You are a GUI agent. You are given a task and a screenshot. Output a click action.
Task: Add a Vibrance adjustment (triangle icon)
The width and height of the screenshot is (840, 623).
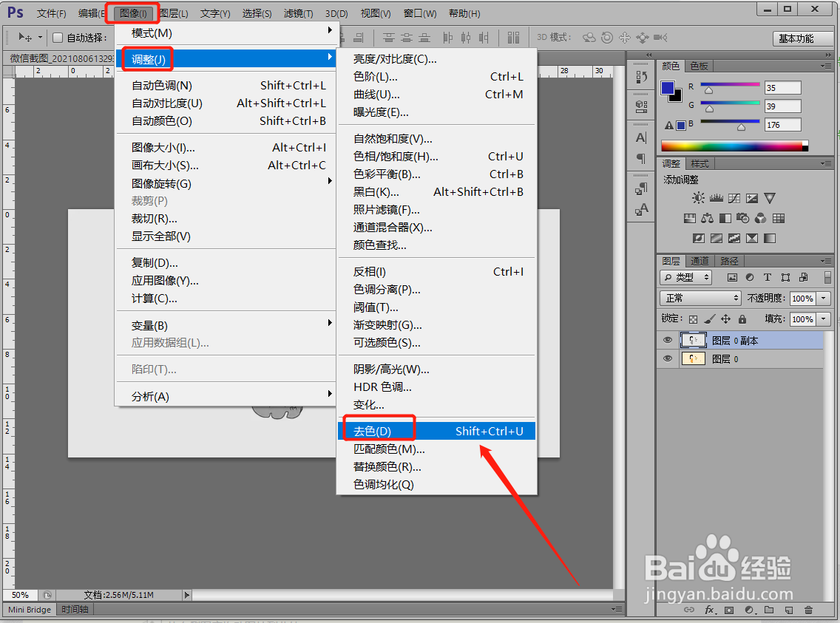click(x=770, y=198)
